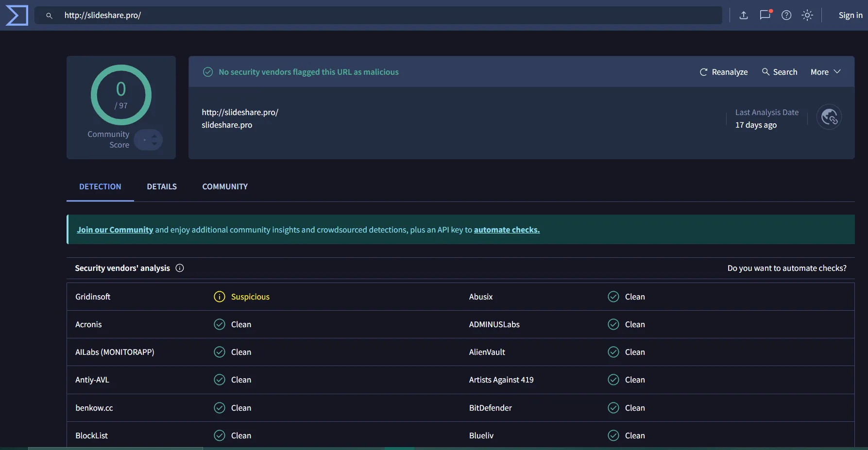Switch to the COMMUNITY tab
Screen dimensions: 868x450
pyautogui.click(x=225, y=187)
